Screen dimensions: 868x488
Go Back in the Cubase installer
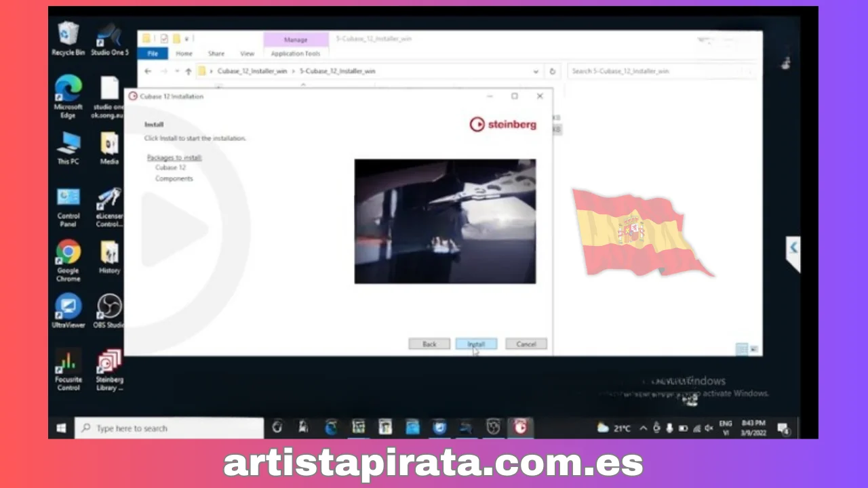429,344
